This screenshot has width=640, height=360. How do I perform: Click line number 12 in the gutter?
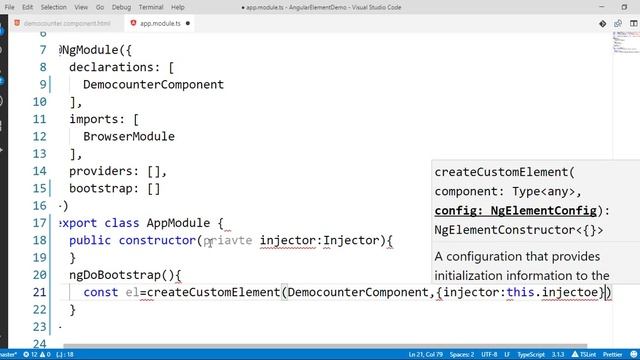[40, 136]
